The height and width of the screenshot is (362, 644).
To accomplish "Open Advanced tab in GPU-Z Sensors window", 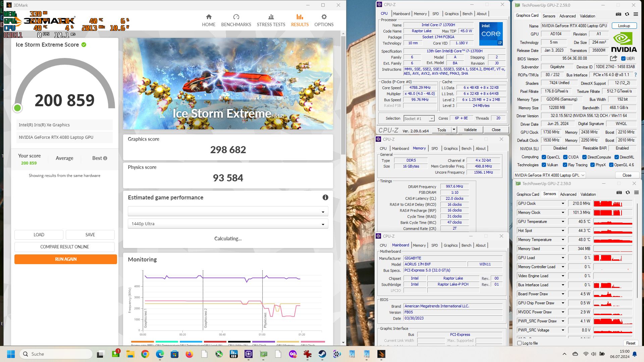I will (x=568, y=194).
